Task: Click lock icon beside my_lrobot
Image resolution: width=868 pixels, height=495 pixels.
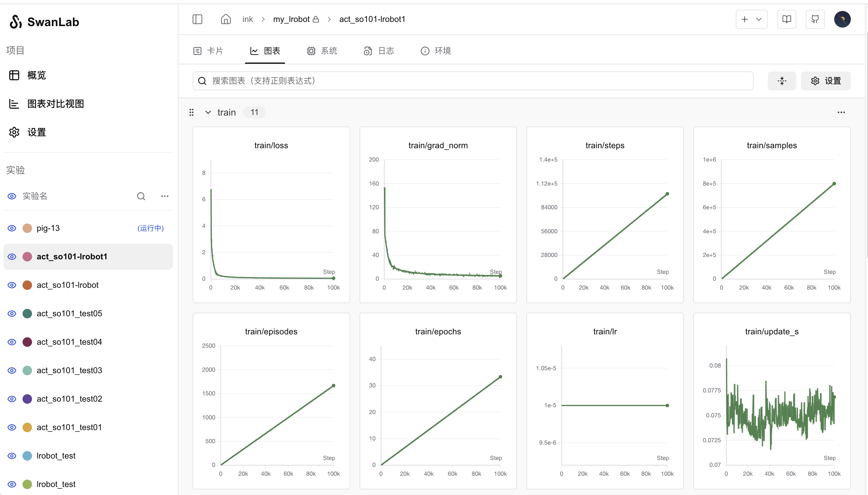Action: tap(315, 19)
